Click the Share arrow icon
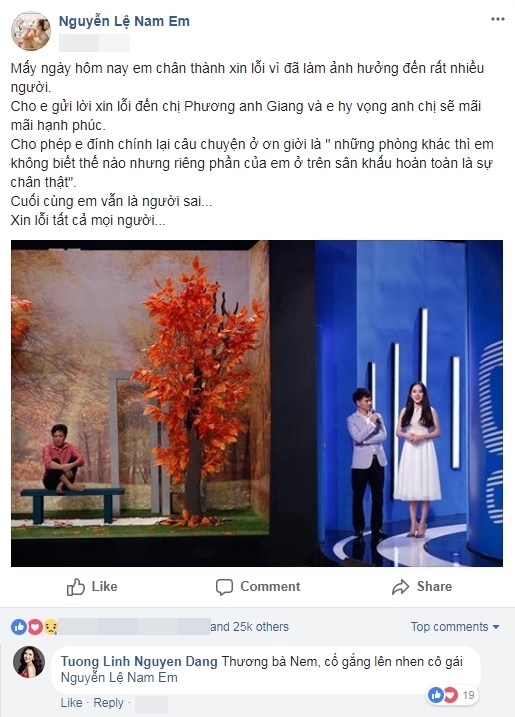Image resolution: width=515 pixels, height=717 pixels. pos(400,587)
